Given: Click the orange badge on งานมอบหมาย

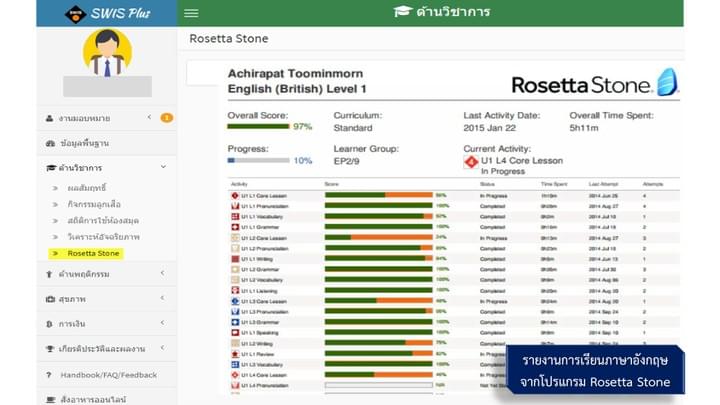Looking at the screenshot, I should coord(166,118).
